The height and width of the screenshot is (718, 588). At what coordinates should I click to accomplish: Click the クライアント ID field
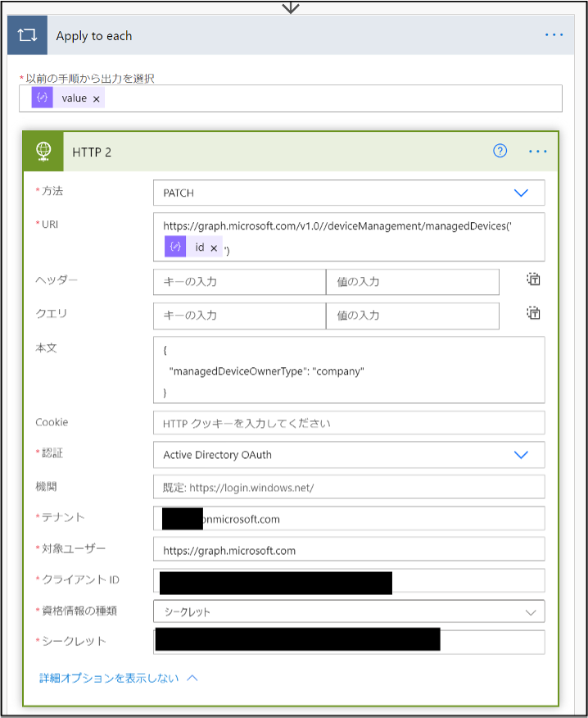(349, 580)
